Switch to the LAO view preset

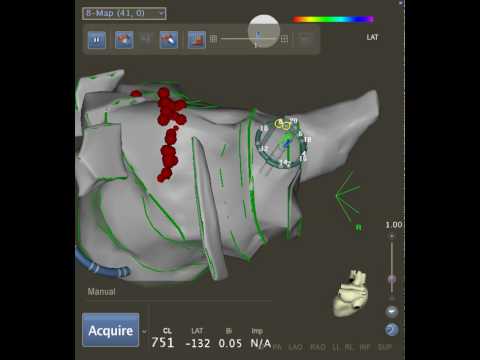(296, 348)
